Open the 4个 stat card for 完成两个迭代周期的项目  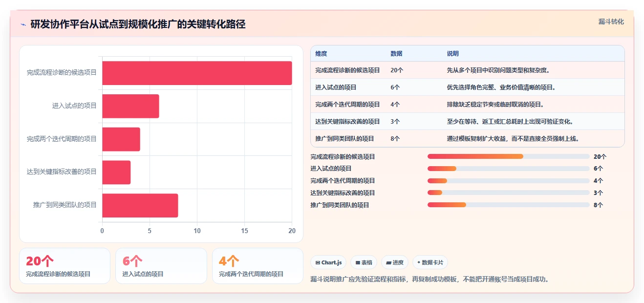pyautogui.click(x=258, y=266)
